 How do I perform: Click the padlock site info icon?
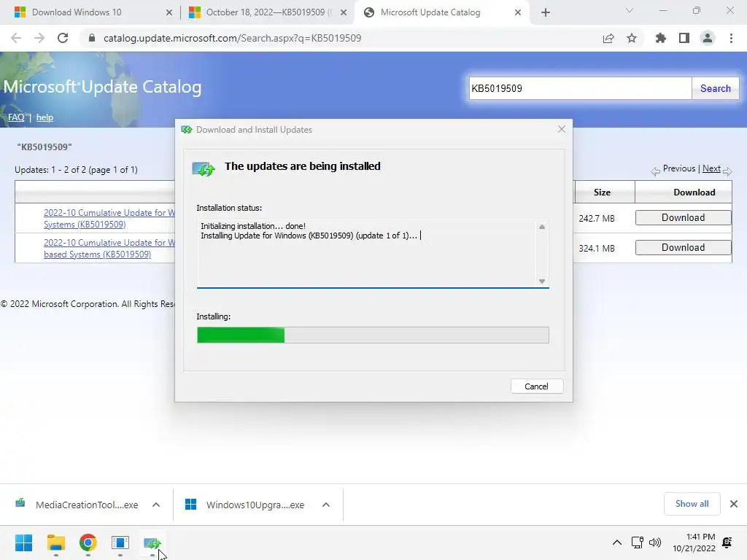pos(92,38)
